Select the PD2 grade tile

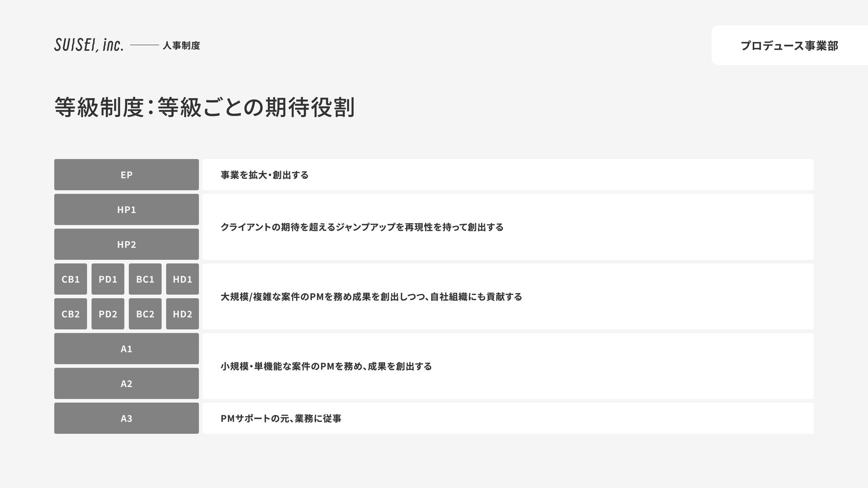pos(108,314)
